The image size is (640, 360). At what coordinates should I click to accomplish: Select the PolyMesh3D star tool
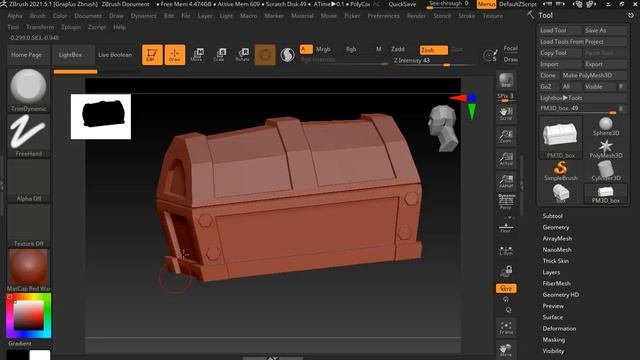pyautogui.click(x=606, y=149)
